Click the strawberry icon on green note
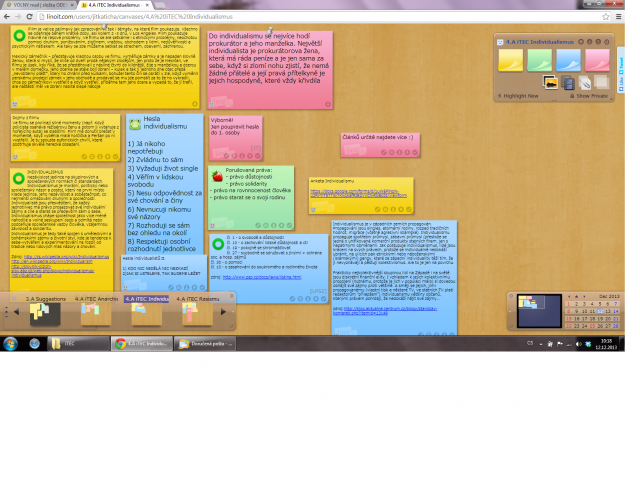 pos(217,176)
